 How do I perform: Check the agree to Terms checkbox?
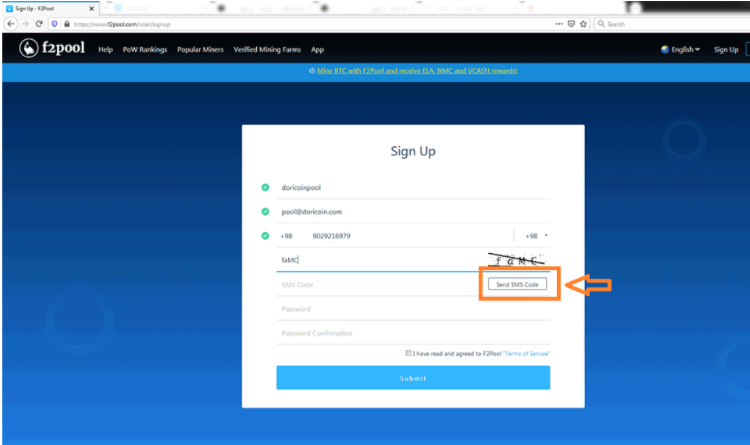tap(408, 353)
